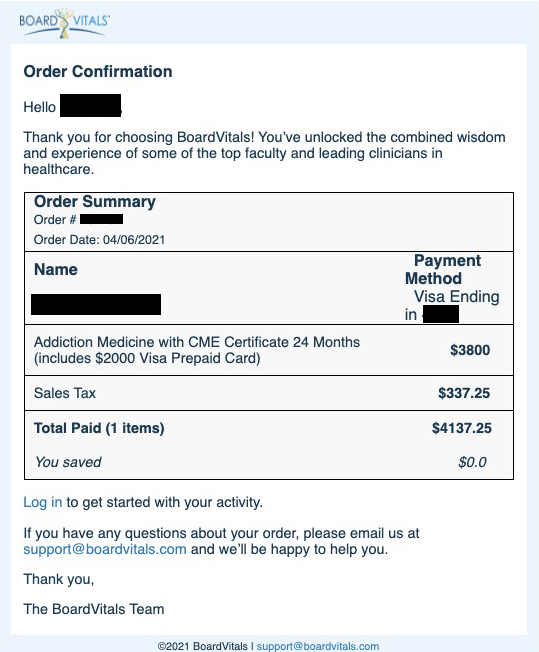Click the Payment Method header
Screen dimensions: 539x652
443,269
